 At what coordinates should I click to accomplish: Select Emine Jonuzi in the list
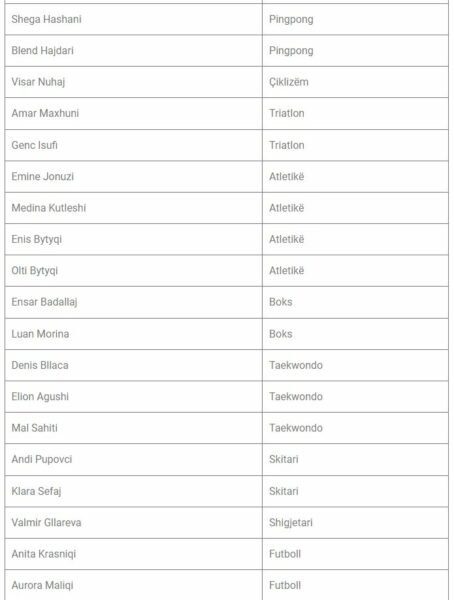pos(134,176)
